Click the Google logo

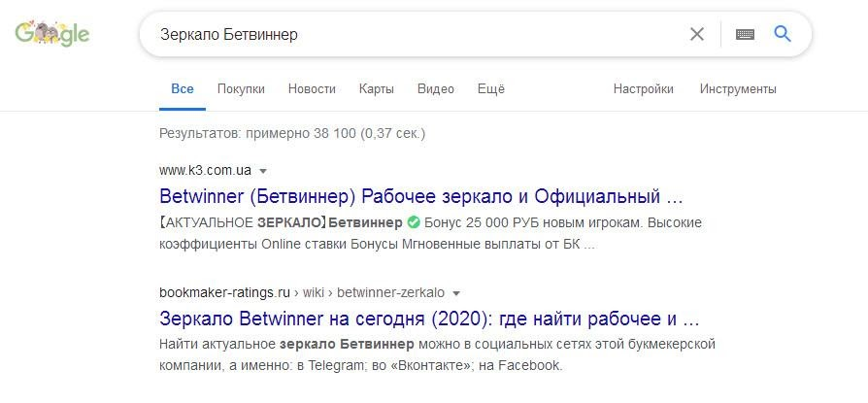tap(52, 34)
